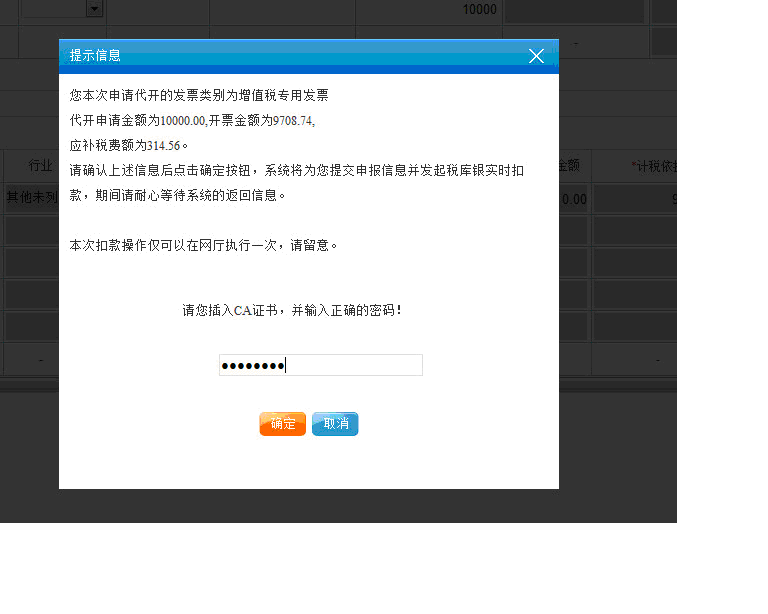Click the empty field right of 10000
This screenshot has height=614, width=768.
coord(573,10)
